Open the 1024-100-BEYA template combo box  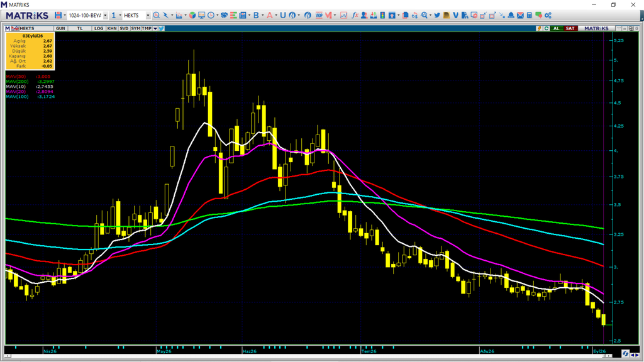coord(87,16)
